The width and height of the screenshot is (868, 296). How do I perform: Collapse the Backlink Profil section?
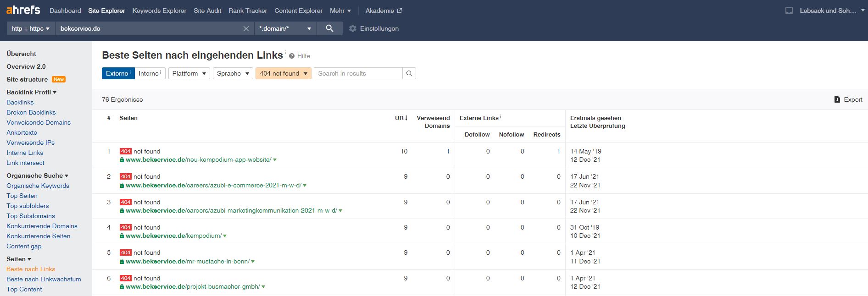tap(31, 92)
